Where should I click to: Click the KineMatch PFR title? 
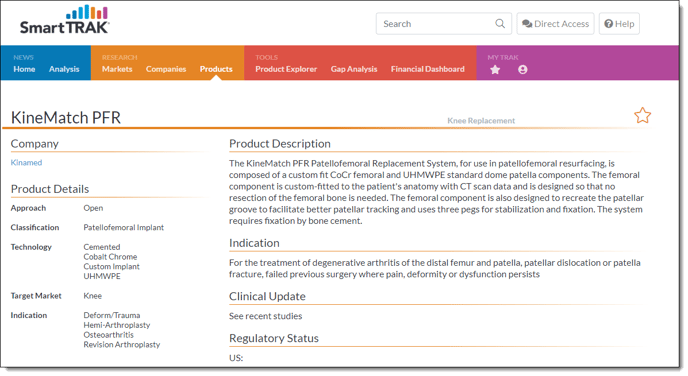click(66, 118)
